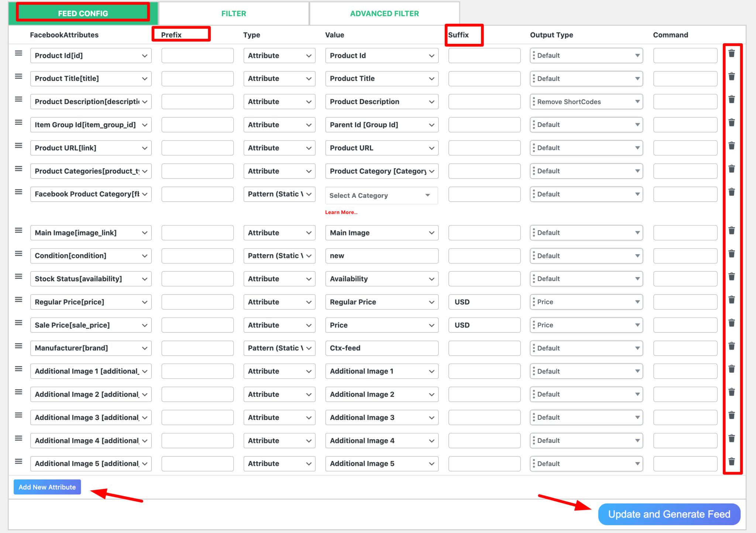Delete the Product Id attribute row

tap(731, 54)
